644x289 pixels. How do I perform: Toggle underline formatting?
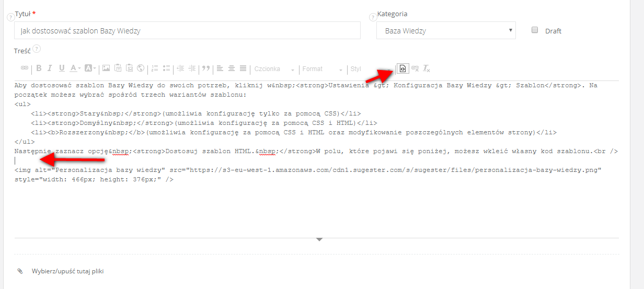62,68
